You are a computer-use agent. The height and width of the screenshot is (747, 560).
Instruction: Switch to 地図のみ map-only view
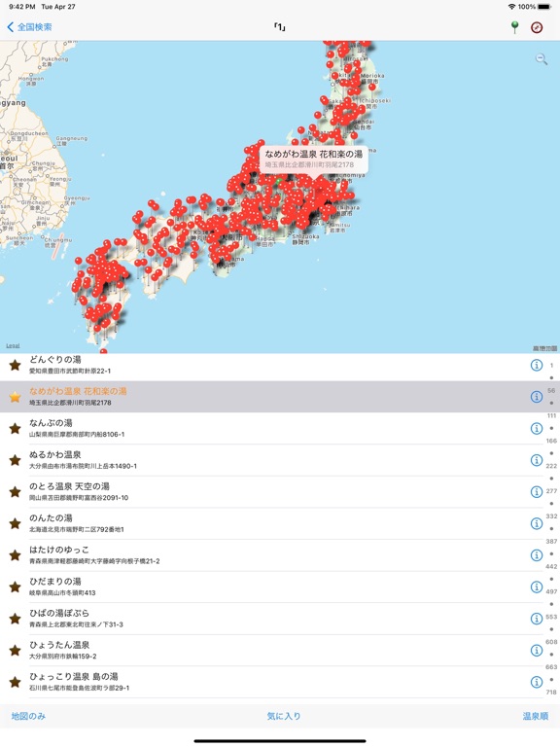click(28, 716)
